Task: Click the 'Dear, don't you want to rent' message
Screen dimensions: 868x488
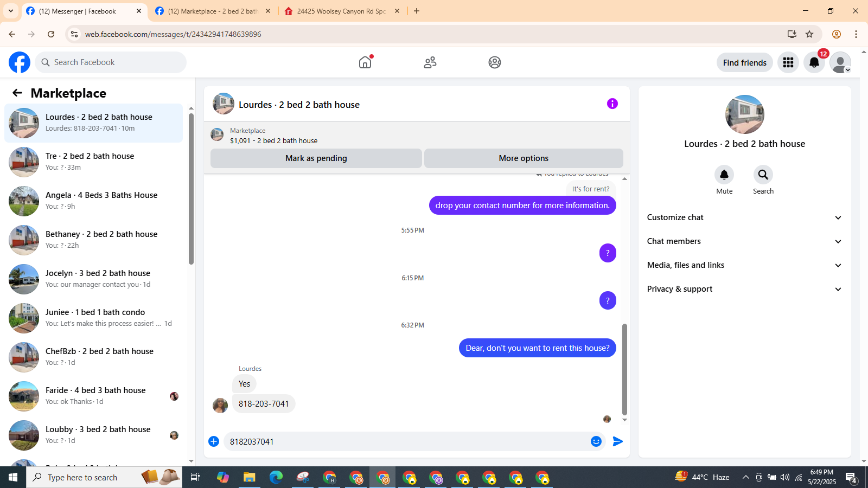Action: [538, 348]
